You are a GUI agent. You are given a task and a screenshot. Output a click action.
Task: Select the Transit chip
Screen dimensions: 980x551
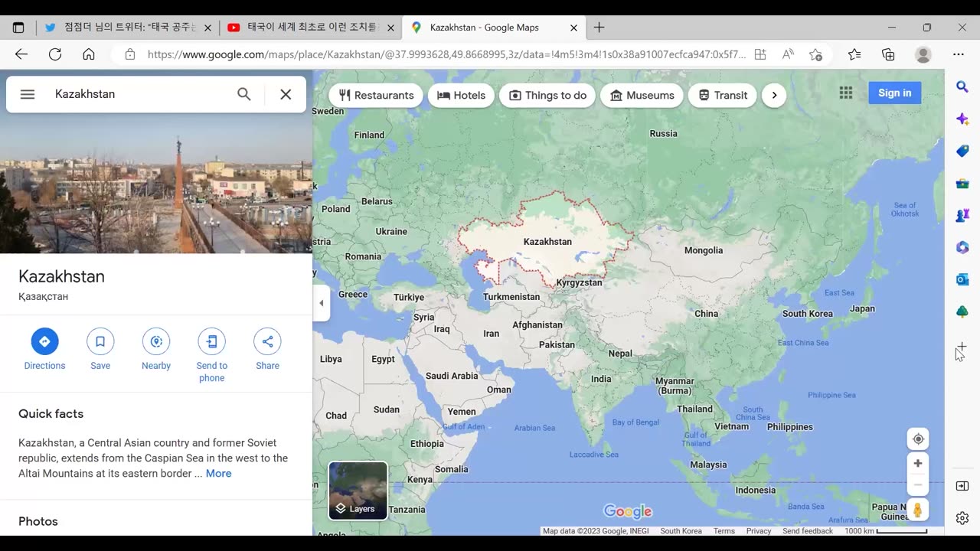(723, 96)
